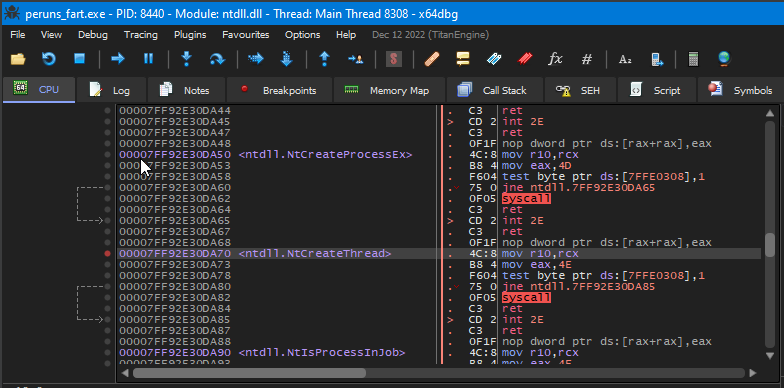The height and width of the screenshot is (388, 784).
Task: Restart the debuggee with the restart icon
Action: point(48,59)
